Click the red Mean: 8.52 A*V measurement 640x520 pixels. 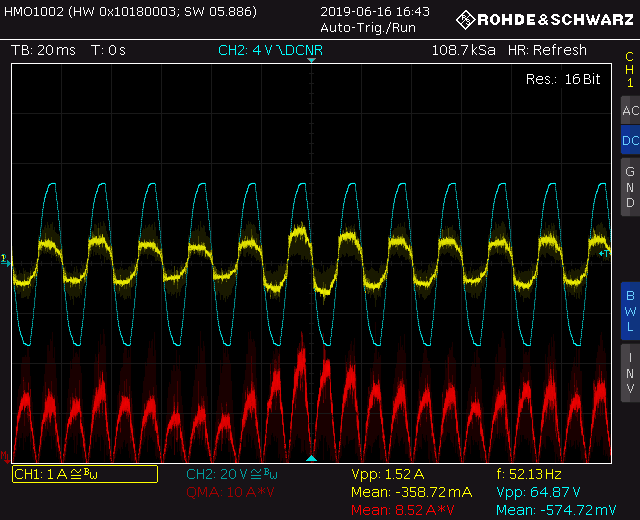(x=402, y=510)
